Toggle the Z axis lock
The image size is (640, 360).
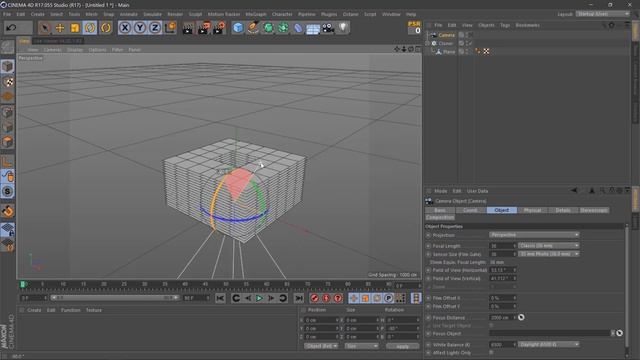(155, 28)
